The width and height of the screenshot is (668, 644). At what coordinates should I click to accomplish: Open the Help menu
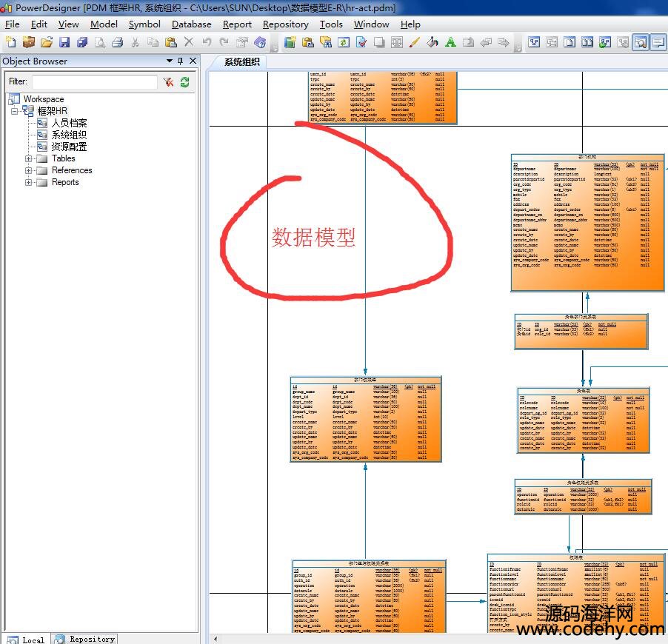411,24
